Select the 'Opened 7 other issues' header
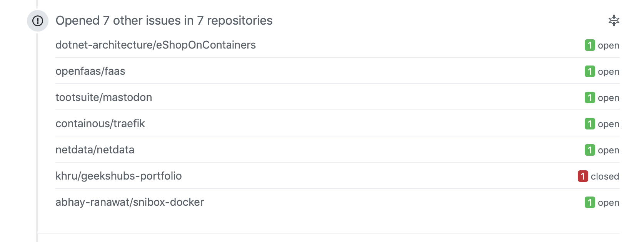This screenshot has height=242, width=644. [x=164, y=21]
